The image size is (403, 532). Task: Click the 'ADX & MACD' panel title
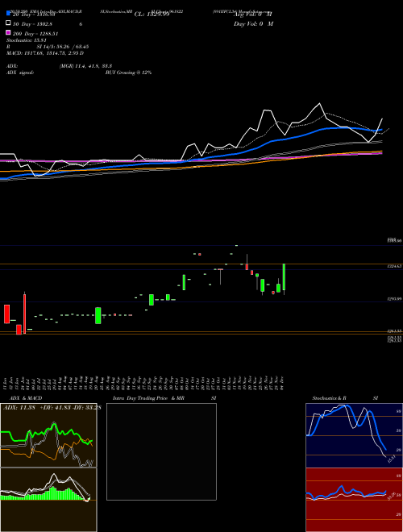pos(26,398)
